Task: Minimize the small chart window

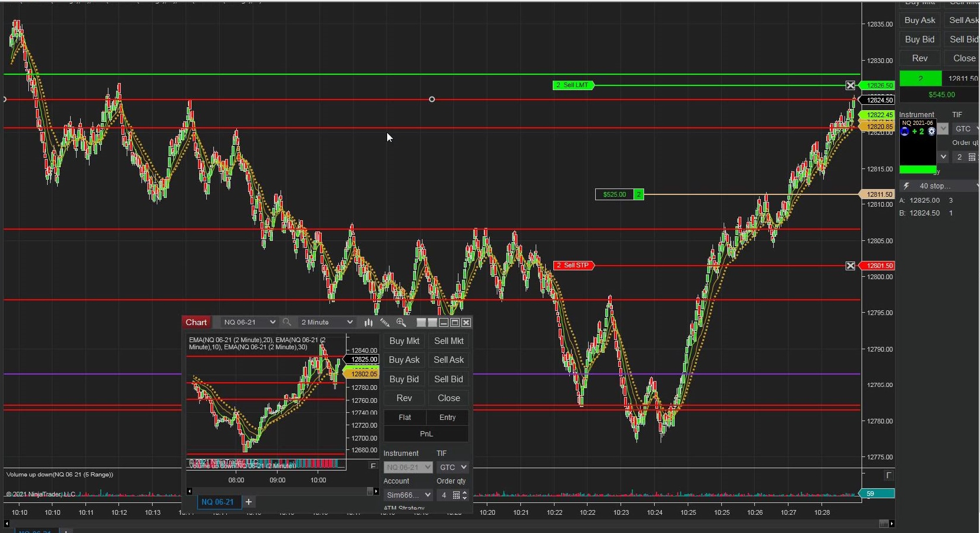Action: [x=444, y=322]
